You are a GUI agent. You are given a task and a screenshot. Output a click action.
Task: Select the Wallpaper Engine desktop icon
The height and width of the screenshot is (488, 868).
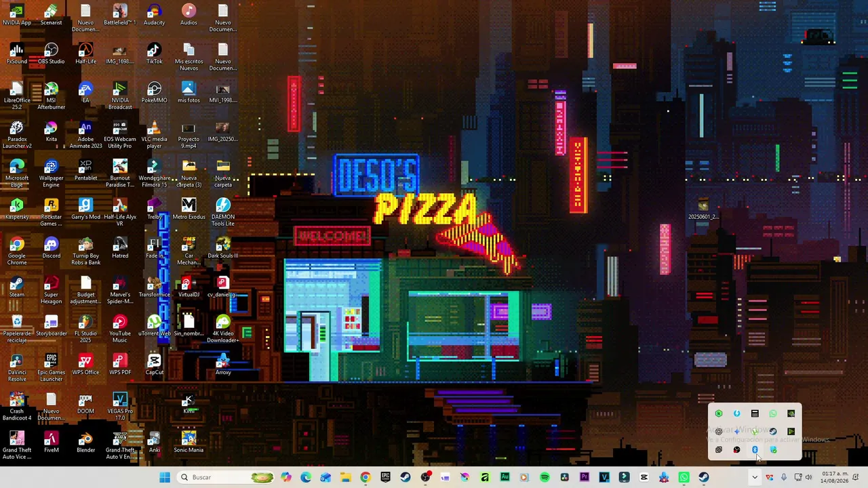[52, 174]
